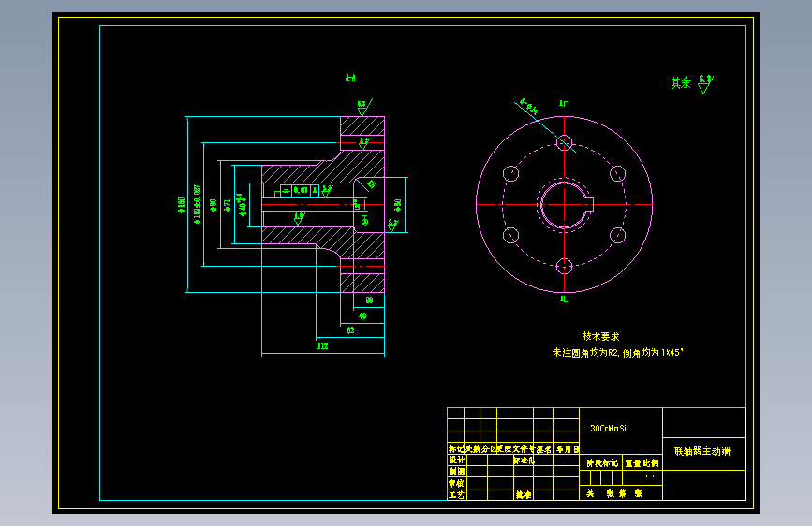Select the 62 length dimension

tap(350, 330)
